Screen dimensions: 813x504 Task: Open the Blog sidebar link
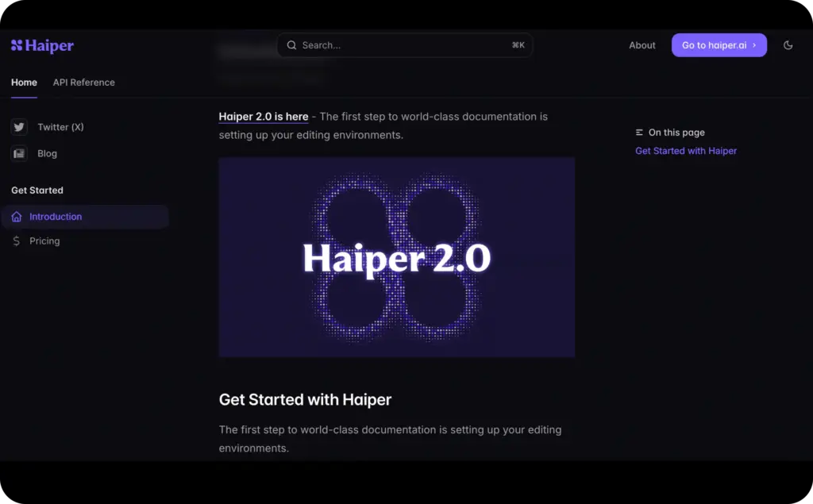pyautogui.click(x=47, y=153)
